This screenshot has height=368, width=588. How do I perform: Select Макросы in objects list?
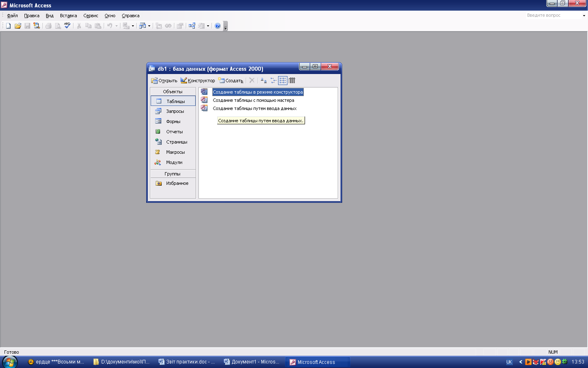pos(173,152)
